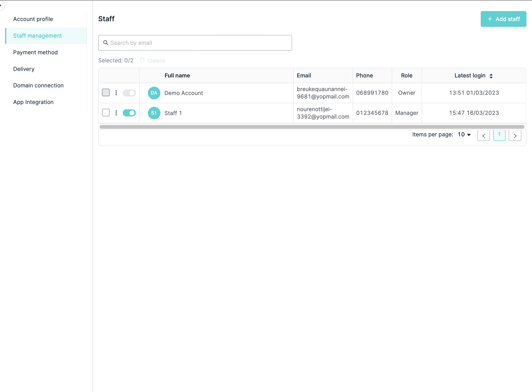Go to previous page arrow
The width and height of the screenshot is (532, 392).
(484, 136)
